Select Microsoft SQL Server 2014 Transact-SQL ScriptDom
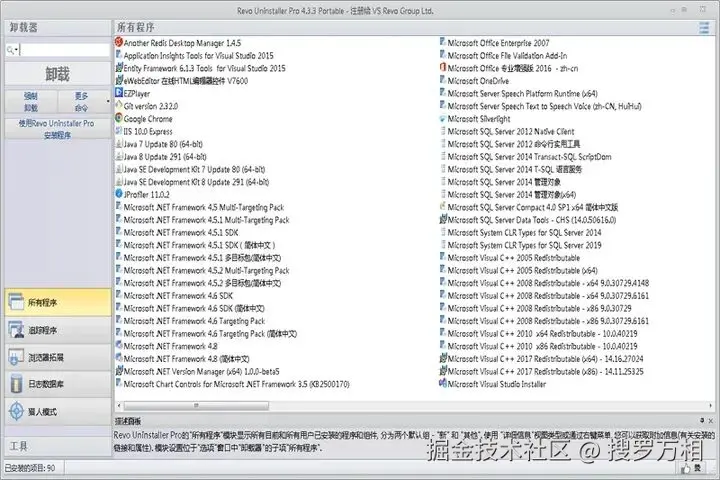This screenshot has width=720, height=480. [x=529, y=157]
